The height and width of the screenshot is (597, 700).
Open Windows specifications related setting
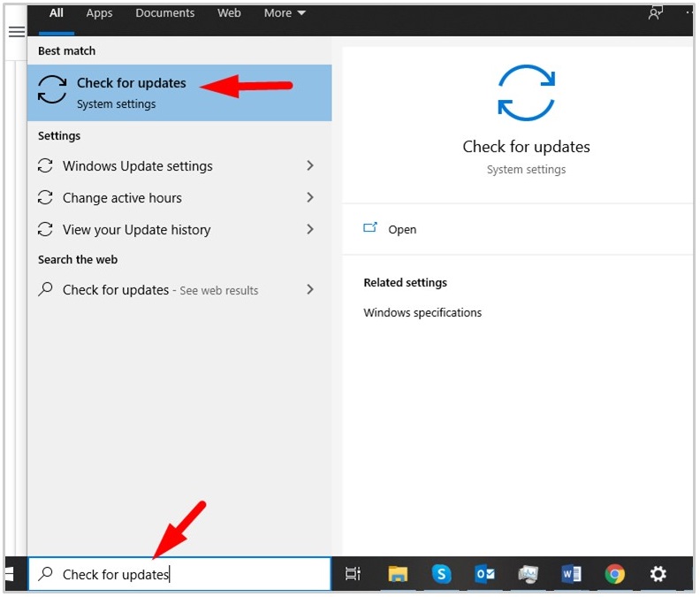pyautogui.click(x=422, y=313)
